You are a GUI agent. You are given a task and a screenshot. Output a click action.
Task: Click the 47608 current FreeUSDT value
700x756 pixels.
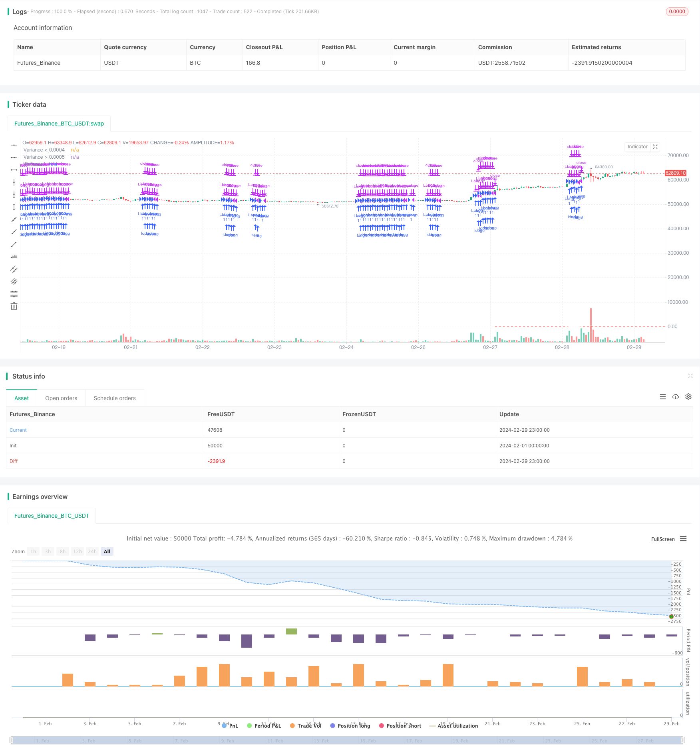click(x=215, y=430)
